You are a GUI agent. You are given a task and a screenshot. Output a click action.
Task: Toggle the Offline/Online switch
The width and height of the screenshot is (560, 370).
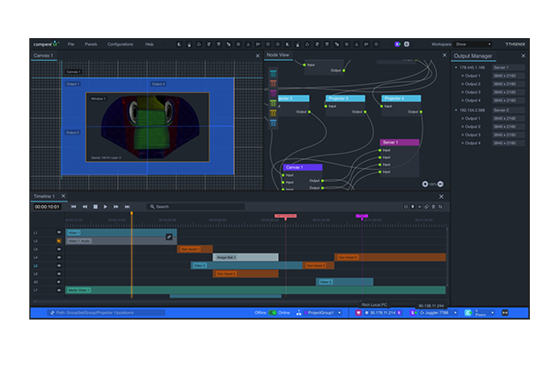click(x=272, y=313)
